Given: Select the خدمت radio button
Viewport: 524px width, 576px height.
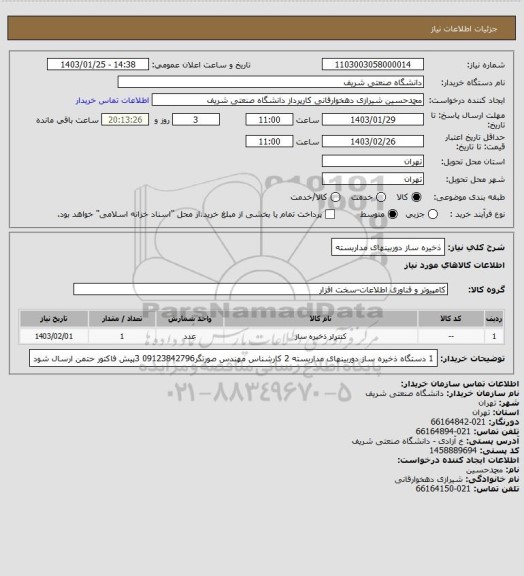Looking at the screenshot, I should coord(381,197).
